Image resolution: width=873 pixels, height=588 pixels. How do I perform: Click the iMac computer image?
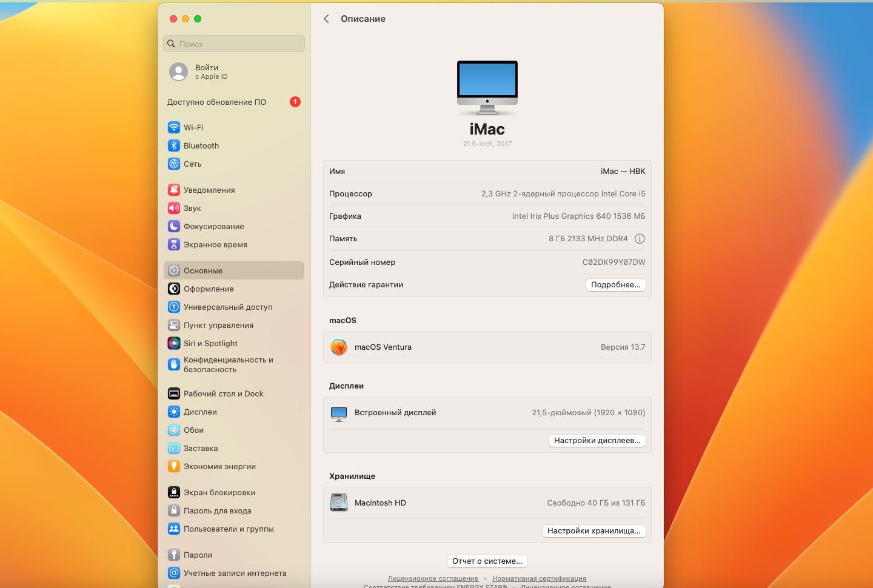click(x=487, y=87)
